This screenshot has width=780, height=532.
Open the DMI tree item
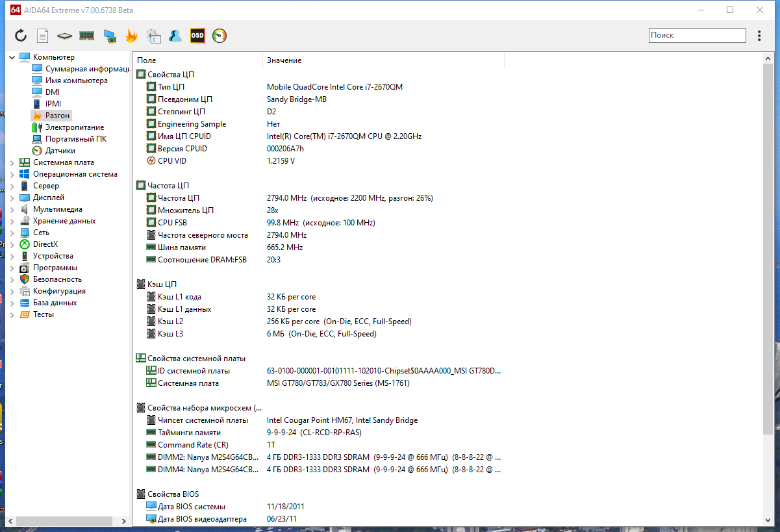click(52, 92)
